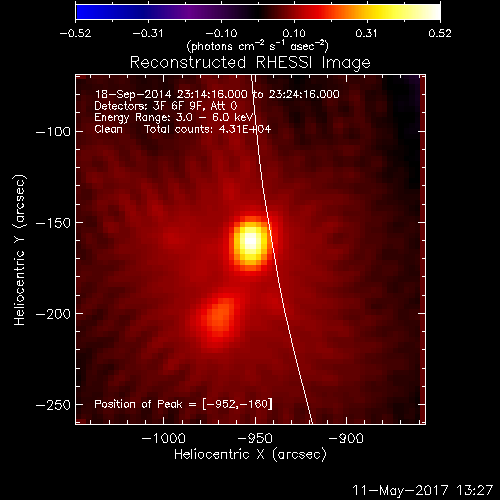Click the 0.31 colorbar label

366,33
